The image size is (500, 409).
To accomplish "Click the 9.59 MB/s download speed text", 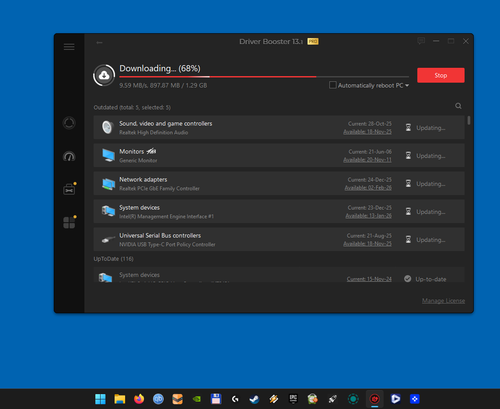I will 134,85.
